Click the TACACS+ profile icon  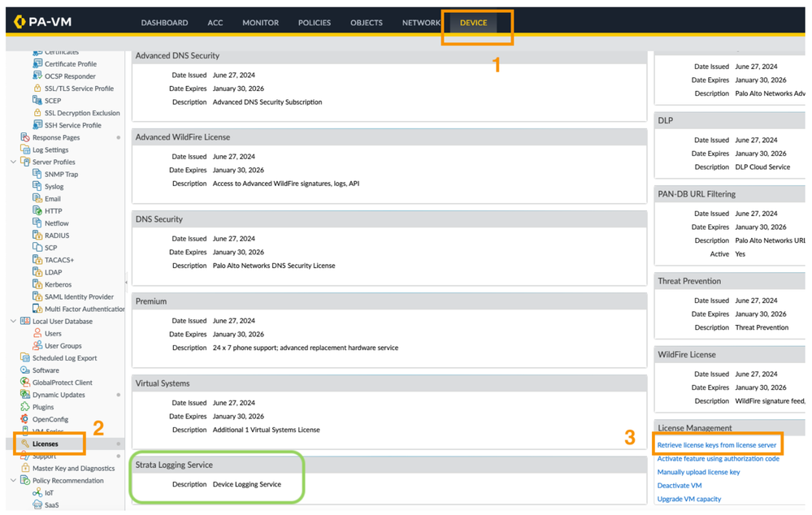pos(37,259)
